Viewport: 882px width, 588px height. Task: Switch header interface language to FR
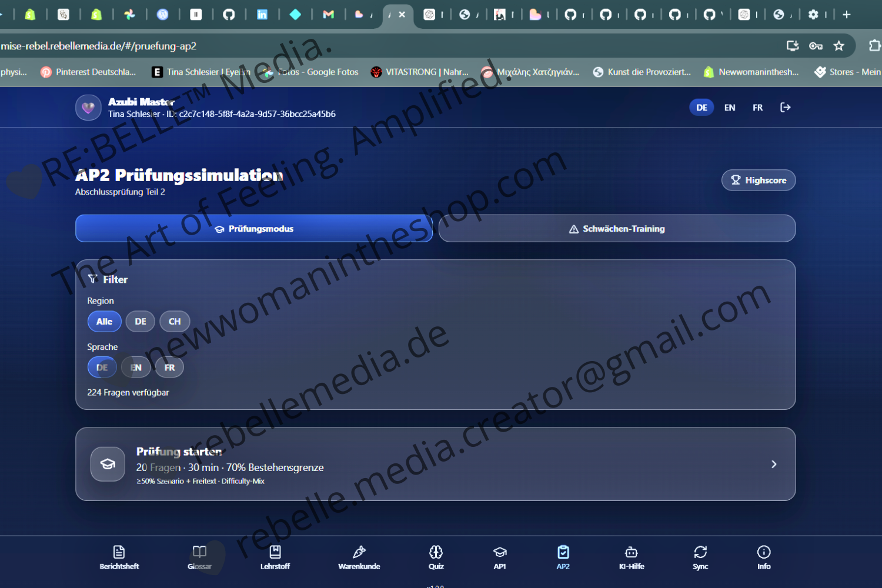click(x=757, y=107)
